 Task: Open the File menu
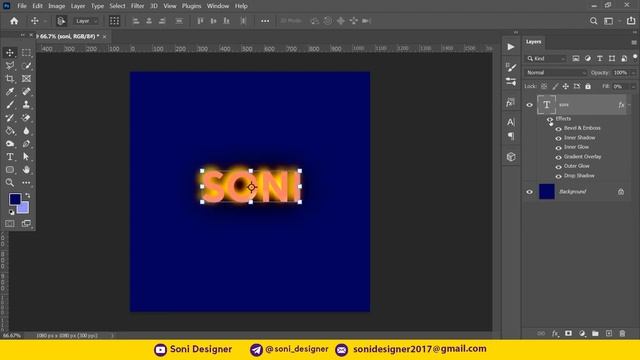pyautogui.click(x=22, y=6)
